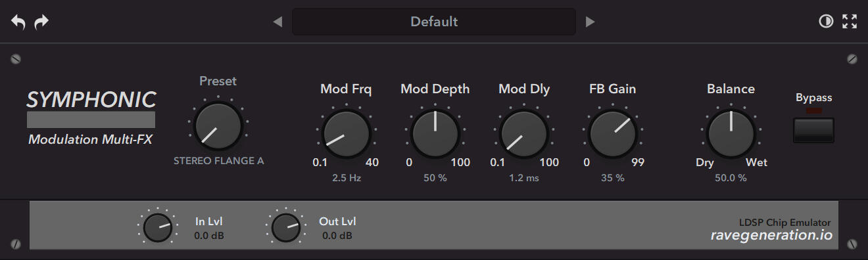Click the 35 % FB Gain value
This screenshot has height=260, width=868.
click(613, 178)
